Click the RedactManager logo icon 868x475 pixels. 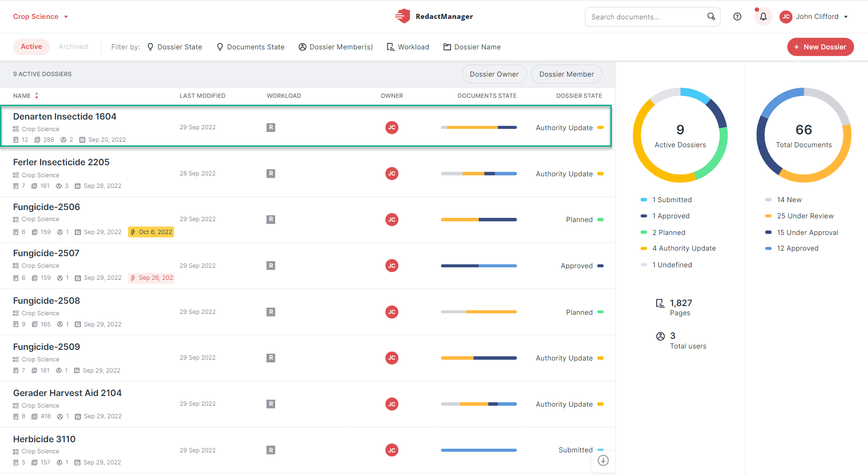[403, 16]
